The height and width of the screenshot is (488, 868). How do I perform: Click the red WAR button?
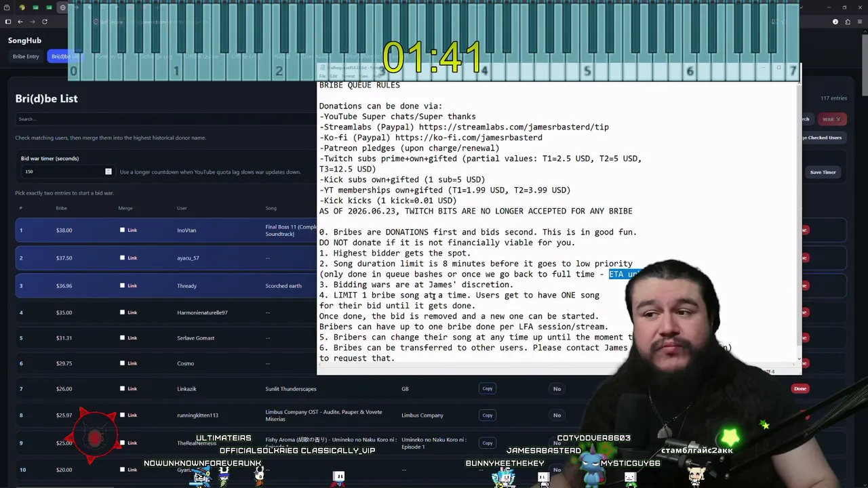pos(831,119)
